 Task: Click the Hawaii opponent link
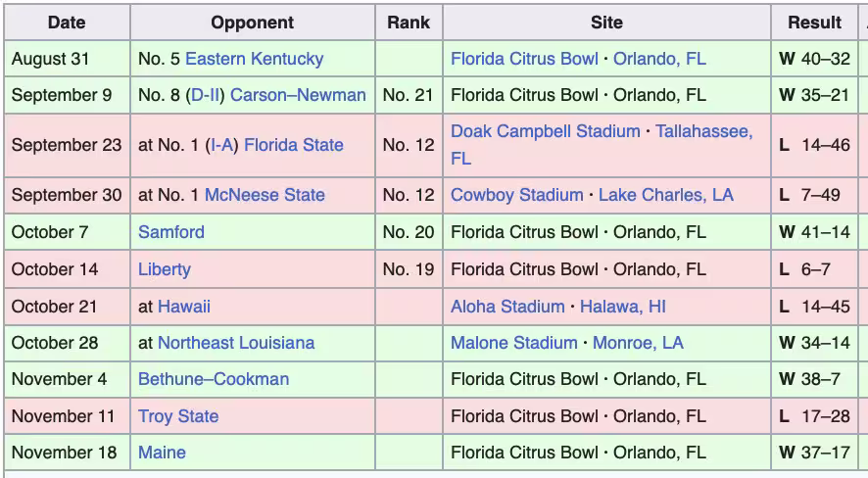(184, 307)
